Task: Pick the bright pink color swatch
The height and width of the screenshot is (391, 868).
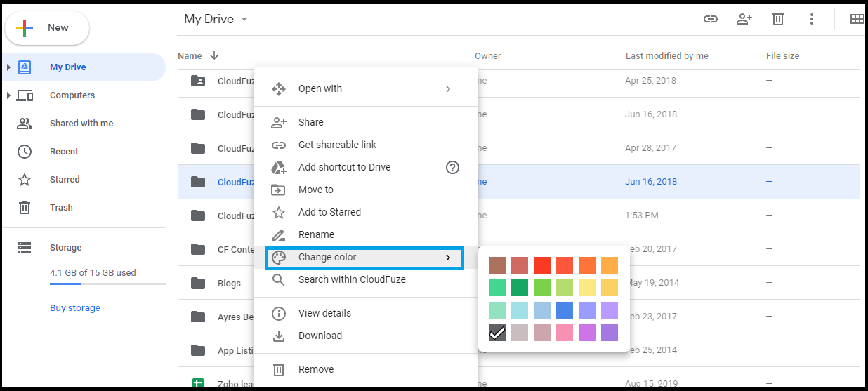Action: coord(565,333)
